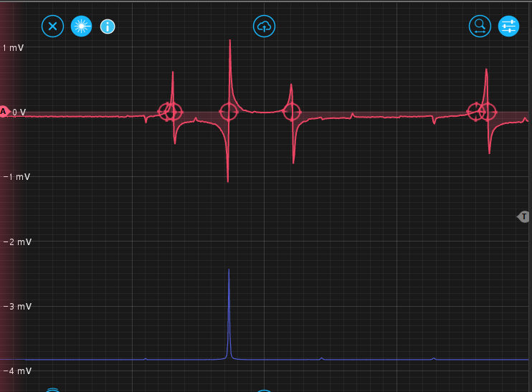Upload the capture via cloud icon
The width and height of the screenshot is (532, 392).
264,26
